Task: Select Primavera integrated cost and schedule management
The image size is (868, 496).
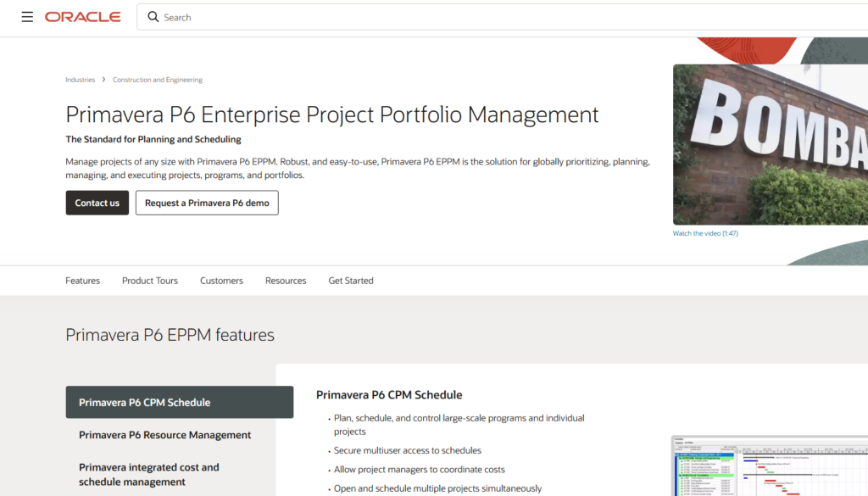Action: click(x=149, y=475)
